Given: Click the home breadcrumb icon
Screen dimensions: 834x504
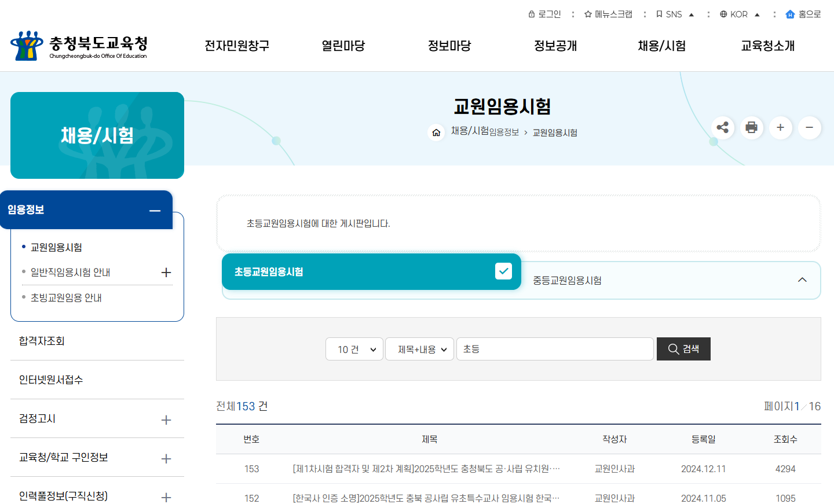Looking at the screenshot, I should click(x=436, y=133).
